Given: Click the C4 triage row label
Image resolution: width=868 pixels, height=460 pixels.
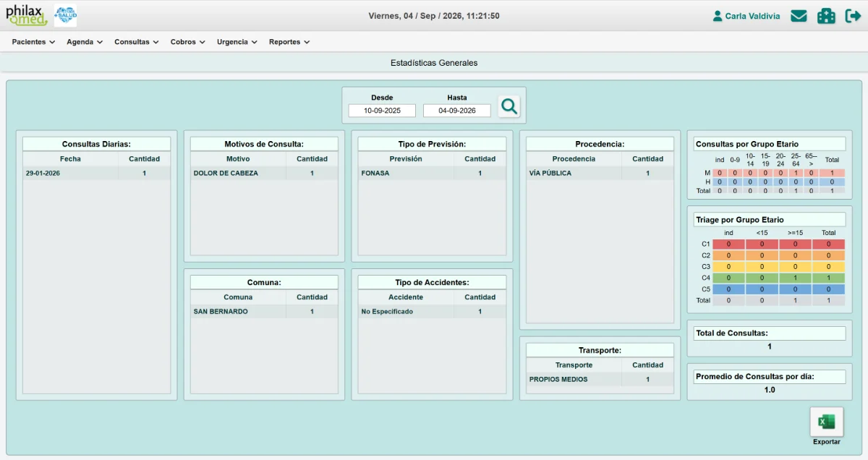Looking at the screenshot, I should tap(705, 278).
